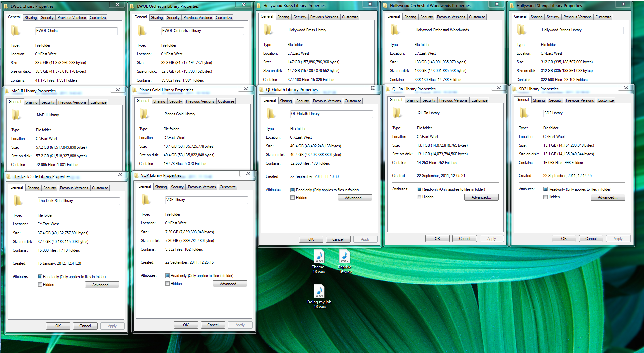Toggle Hidden checkbox in The Dark Side Library Properties
Image resolution: width=644 pixels, height=353 pixels.
40,285
